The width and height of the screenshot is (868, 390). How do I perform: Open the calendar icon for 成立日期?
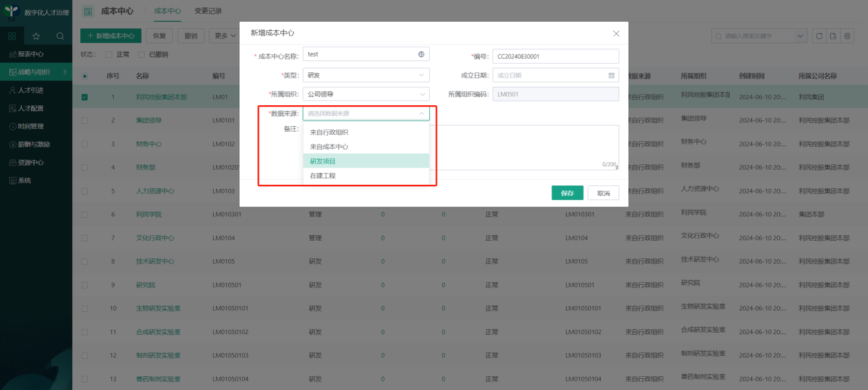point(612,75)
